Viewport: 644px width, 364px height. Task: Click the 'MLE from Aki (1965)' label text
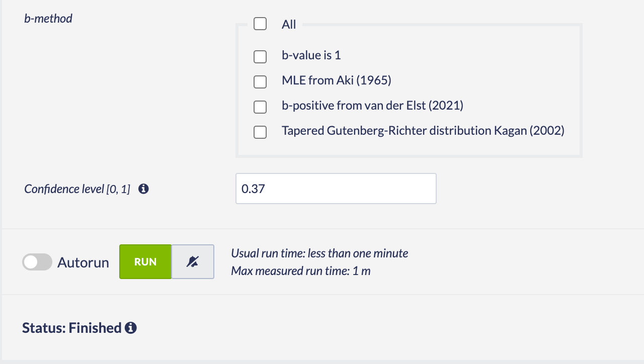coord(337,80)
